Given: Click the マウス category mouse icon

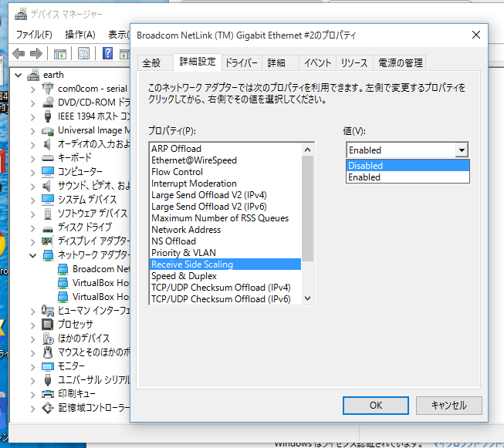Looking at the screenshot, I should [x=48, y=352].
